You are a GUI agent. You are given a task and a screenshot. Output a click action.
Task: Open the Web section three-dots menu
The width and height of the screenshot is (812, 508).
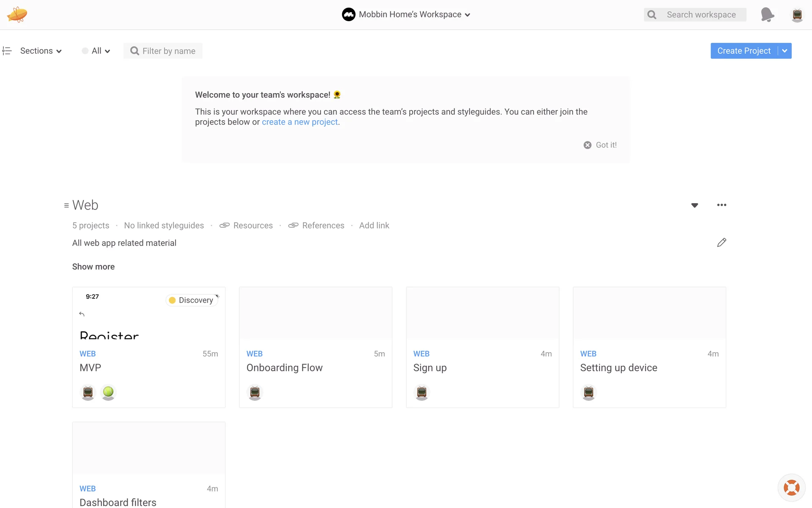coord(721,205)
